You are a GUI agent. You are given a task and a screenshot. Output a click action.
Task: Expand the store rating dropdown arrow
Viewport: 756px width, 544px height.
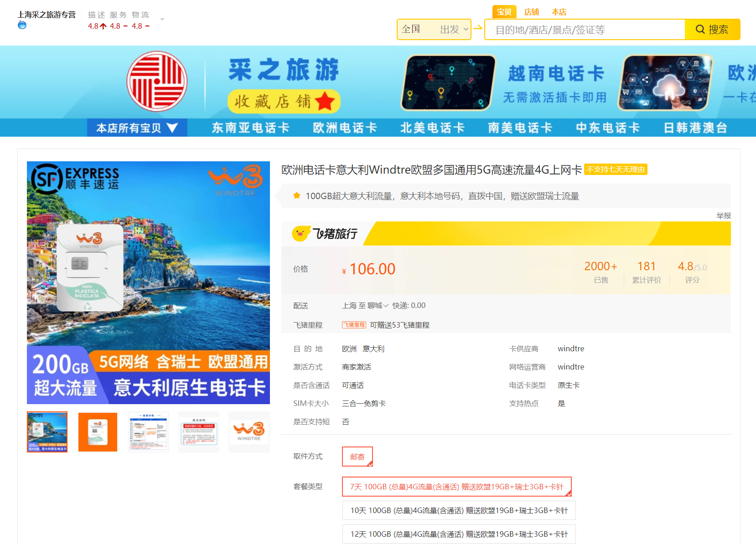pyautogui.click(x=162, y=19)
